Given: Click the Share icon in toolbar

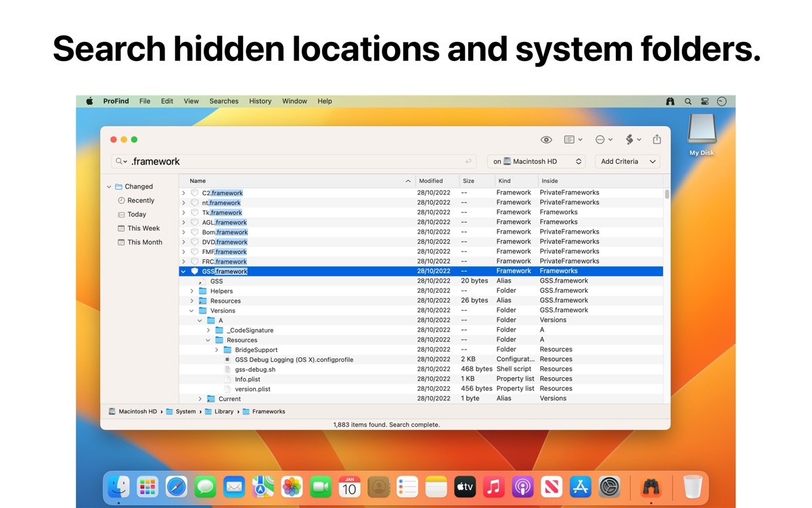Looking at the screenshot, I should click(x=656, y=140).
